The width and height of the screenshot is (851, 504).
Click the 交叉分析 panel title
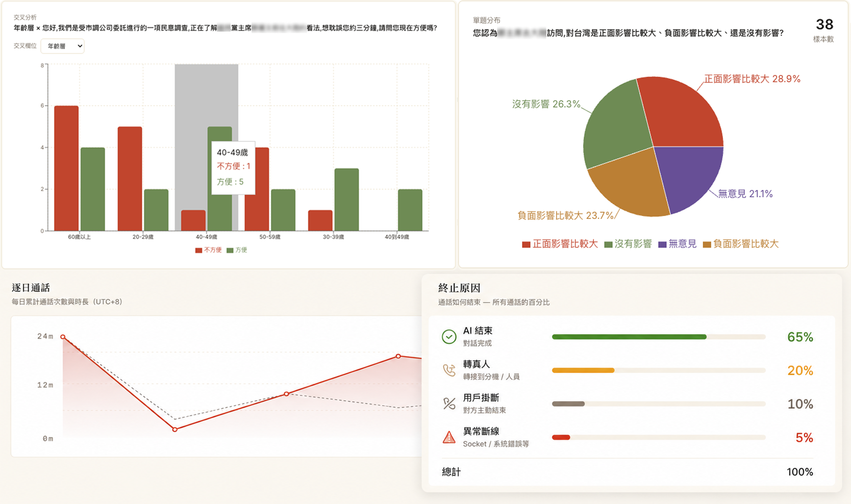[25, 17]
